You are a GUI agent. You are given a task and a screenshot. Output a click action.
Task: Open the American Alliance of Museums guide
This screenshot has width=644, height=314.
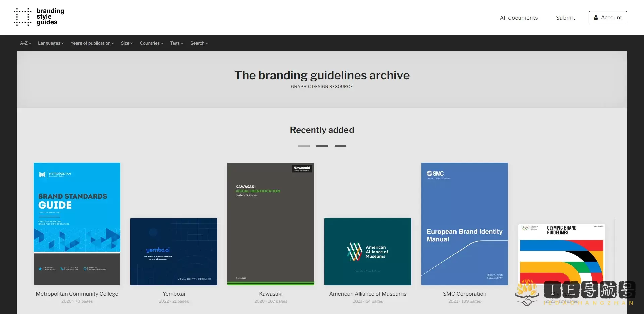point(367,252)
